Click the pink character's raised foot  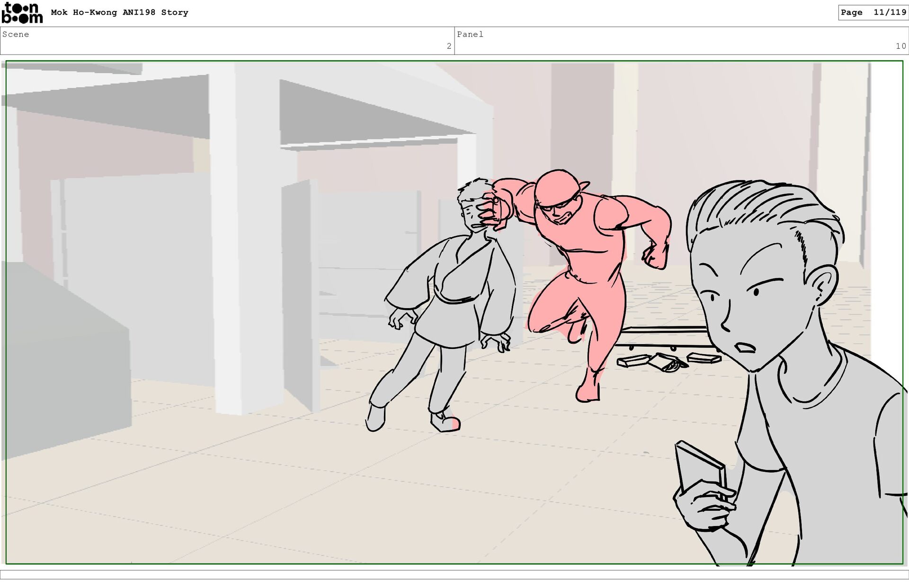coord(575,333)
